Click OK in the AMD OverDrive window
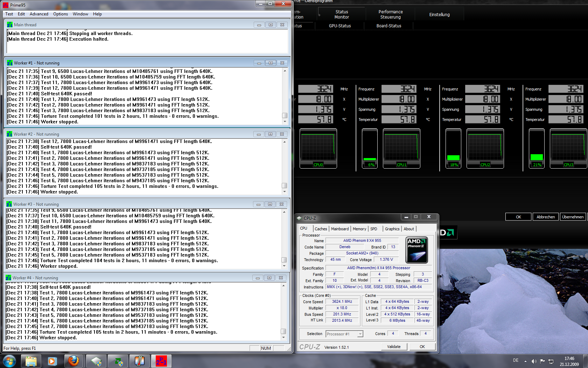588x368 pixels. 518,217
